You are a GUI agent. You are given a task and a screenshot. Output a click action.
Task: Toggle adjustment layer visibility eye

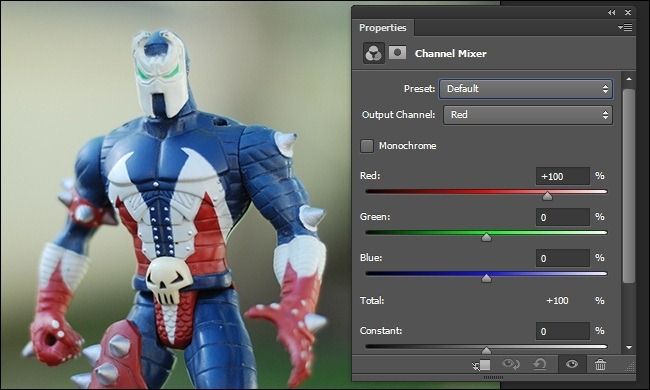coord(572,365)
